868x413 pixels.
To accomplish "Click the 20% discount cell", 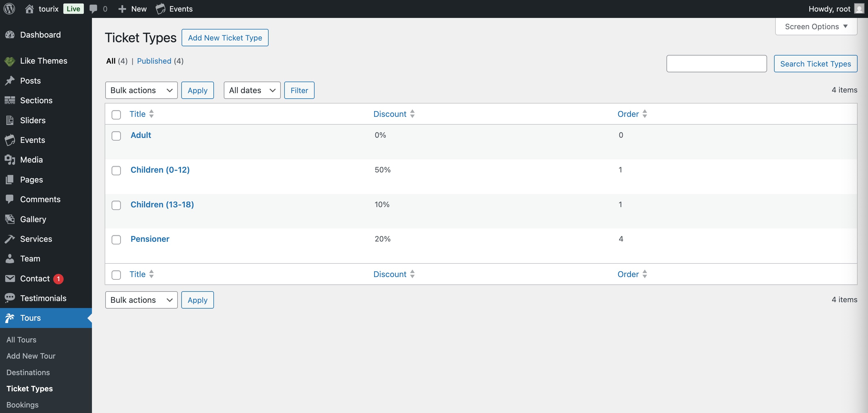I will pos(383,239).
